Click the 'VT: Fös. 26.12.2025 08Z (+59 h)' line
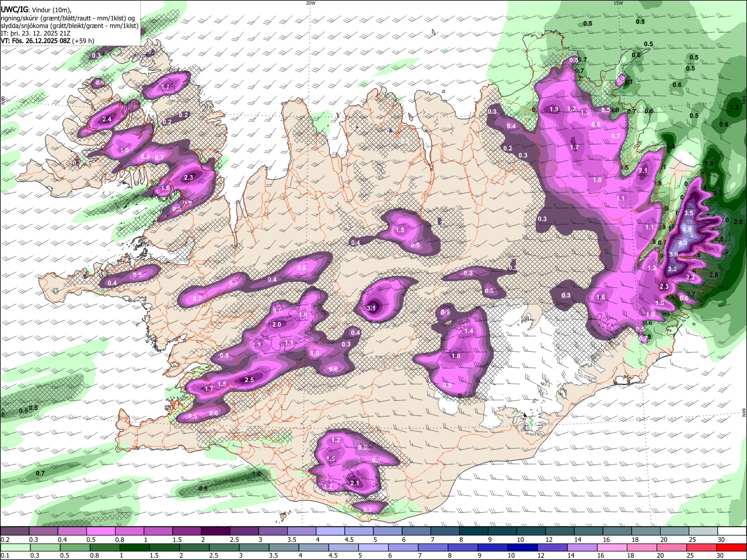This screenshot has height=560, width=747. (x=48, y=41)
